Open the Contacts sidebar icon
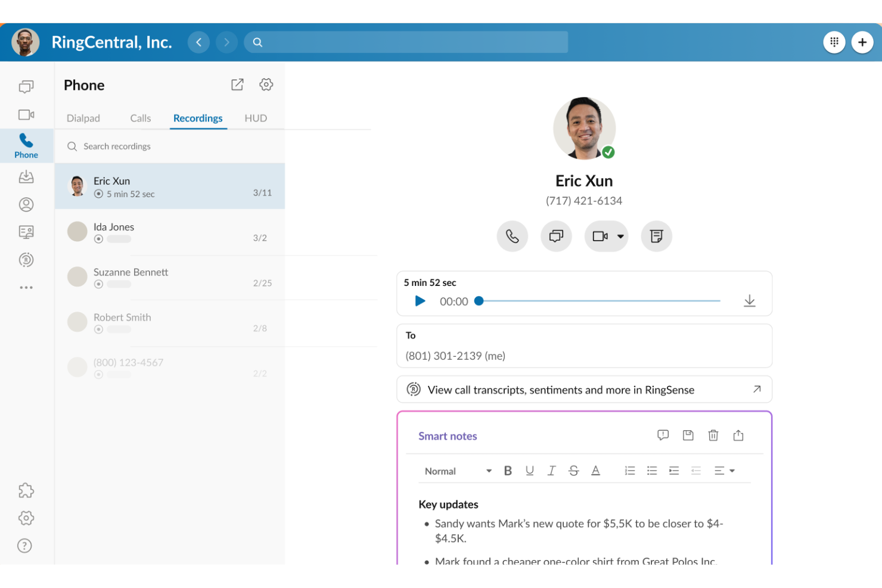The width and height of the screenshot is (882, 588). tap(26, 204)
